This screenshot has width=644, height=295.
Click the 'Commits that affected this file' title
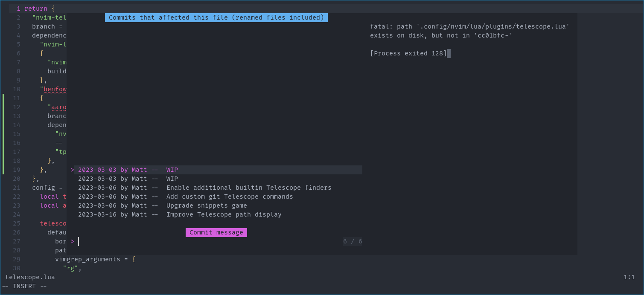point(216,17)
